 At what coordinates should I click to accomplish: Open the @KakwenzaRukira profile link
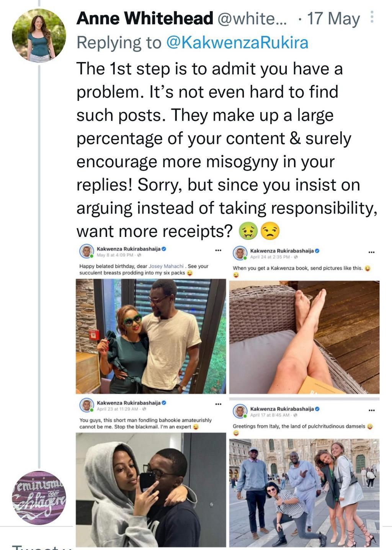(x=238, y=43)
